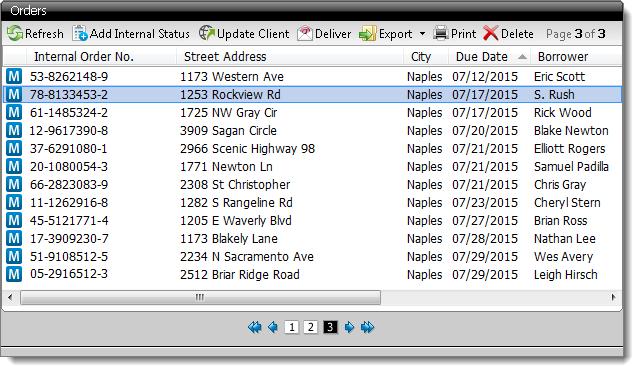Select address 1725 NW Gray Cir
This screenshot has height=366, width=633.
click(x=228, y=113)
